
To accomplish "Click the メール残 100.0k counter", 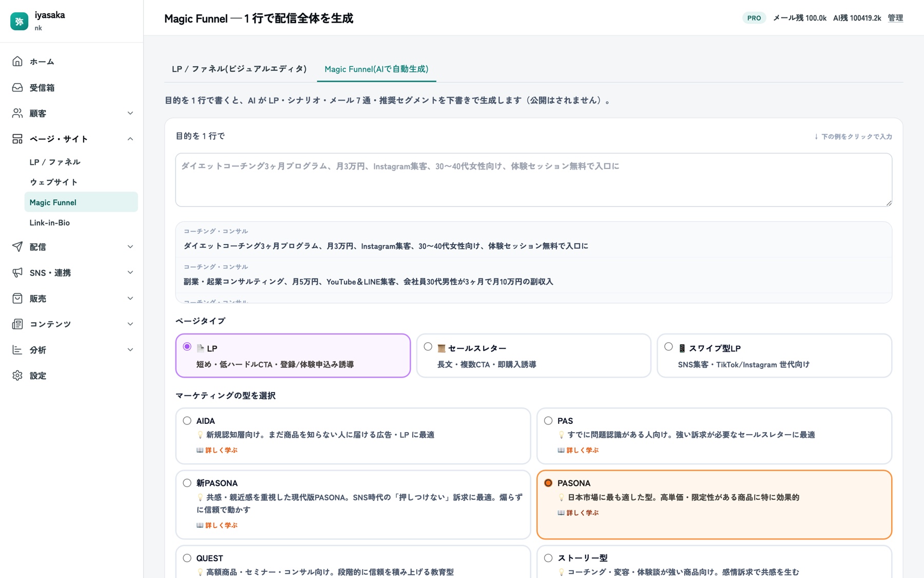I will 800,18.
